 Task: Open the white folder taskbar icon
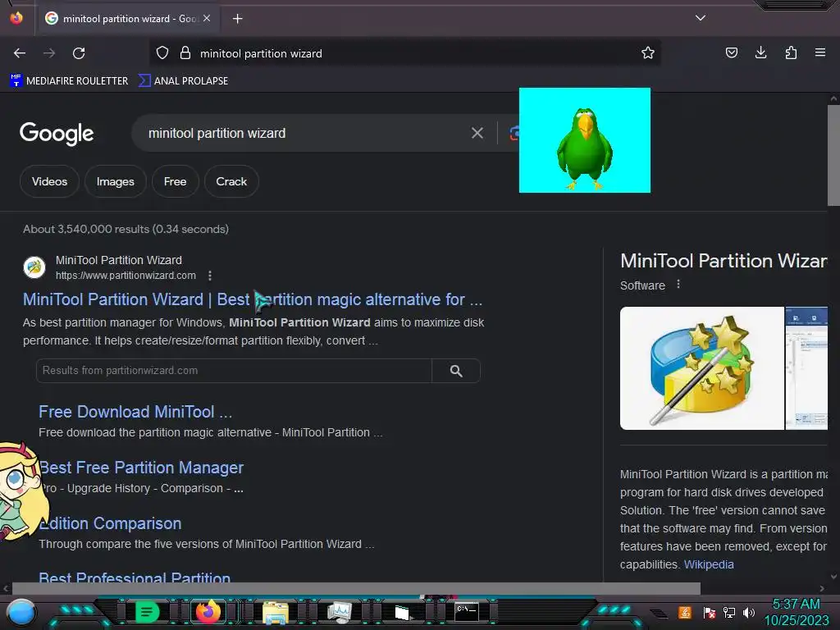pos(403,612)
